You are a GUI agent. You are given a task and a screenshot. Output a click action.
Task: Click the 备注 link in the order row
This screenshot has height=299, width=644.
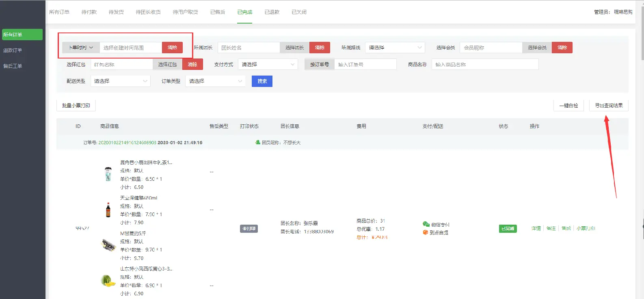tap(551, 228)
